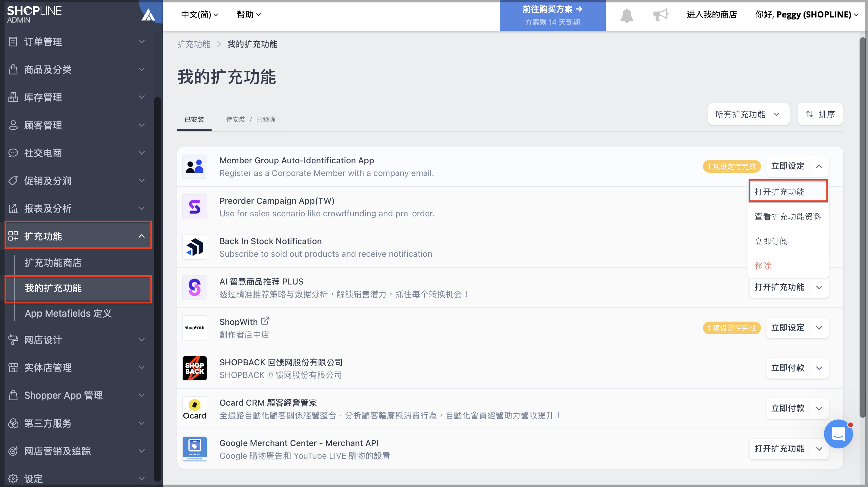The width and height of the screenshot is (868, 487).
Task: Click 进入我的商店 link
Action: click(x=711, y=14)
